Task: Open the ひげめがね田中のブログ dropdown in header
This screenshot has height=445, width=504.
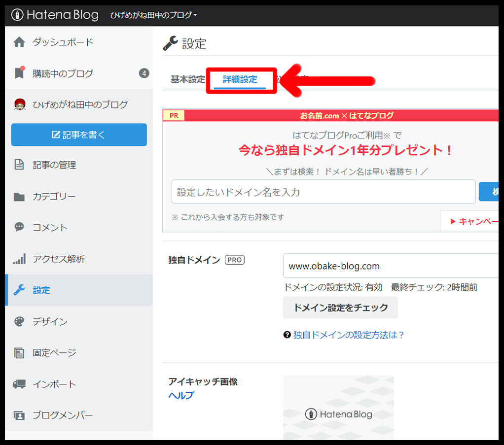Action: pos(153,15)
